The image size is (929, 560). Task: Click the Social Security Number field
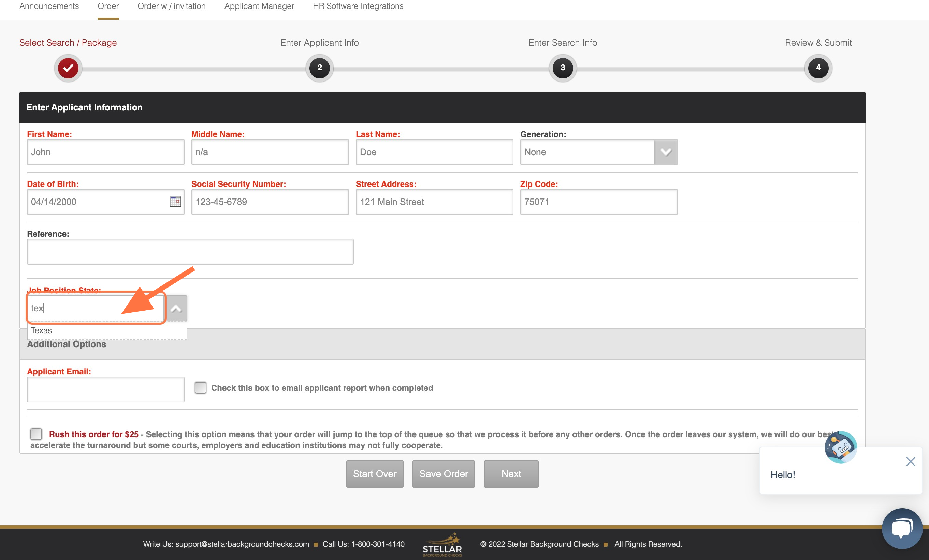[270, 202]
